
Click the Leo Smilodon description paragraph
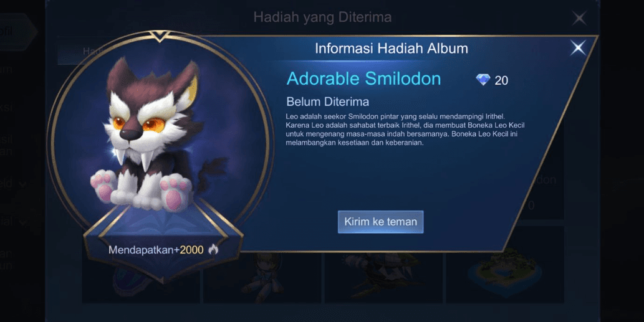[x=405, y=130]
